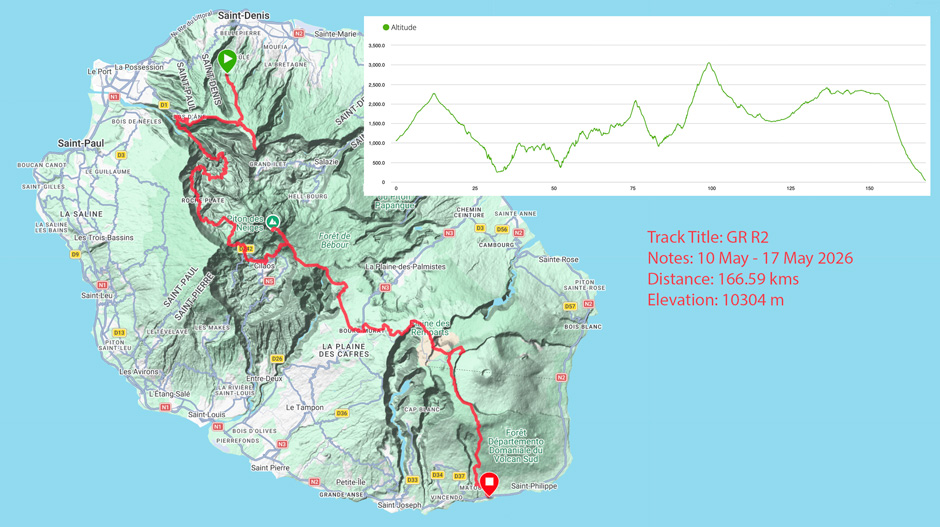Screen dimensions: 940x527
Task: Click the Le Tampon label
Action: [x=305, y=408]
